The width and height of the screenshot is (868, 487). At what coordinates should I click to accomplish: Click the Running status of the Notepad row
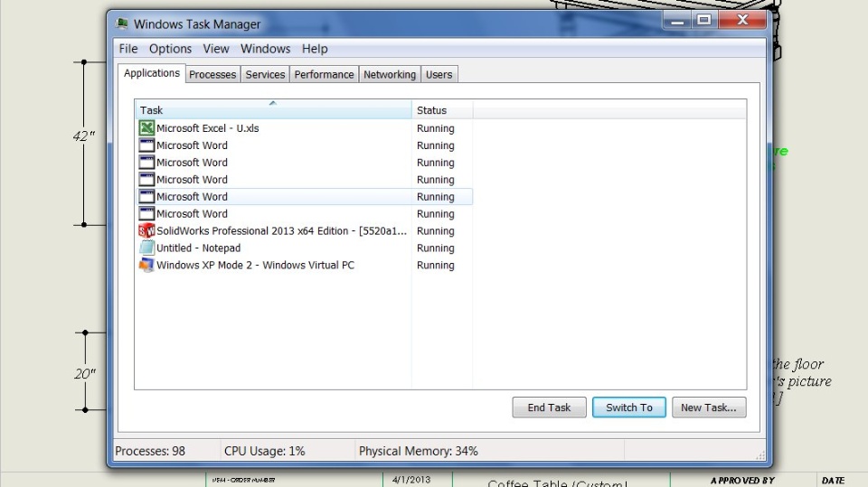(x=436, y=248)
